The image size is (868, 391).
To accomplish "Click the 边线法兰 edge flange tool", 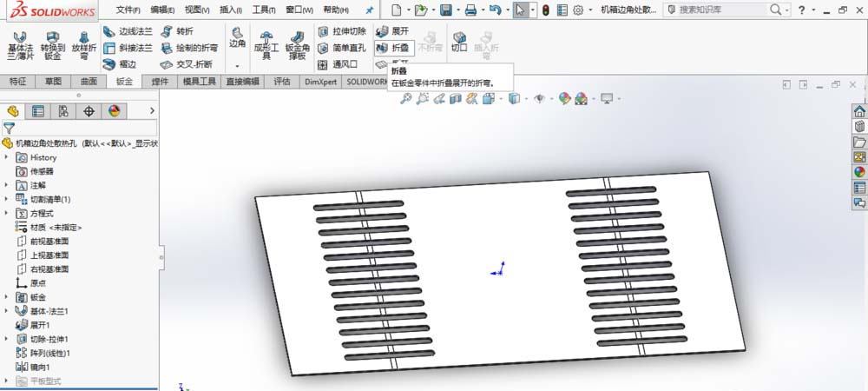I will tap(128, 31).
